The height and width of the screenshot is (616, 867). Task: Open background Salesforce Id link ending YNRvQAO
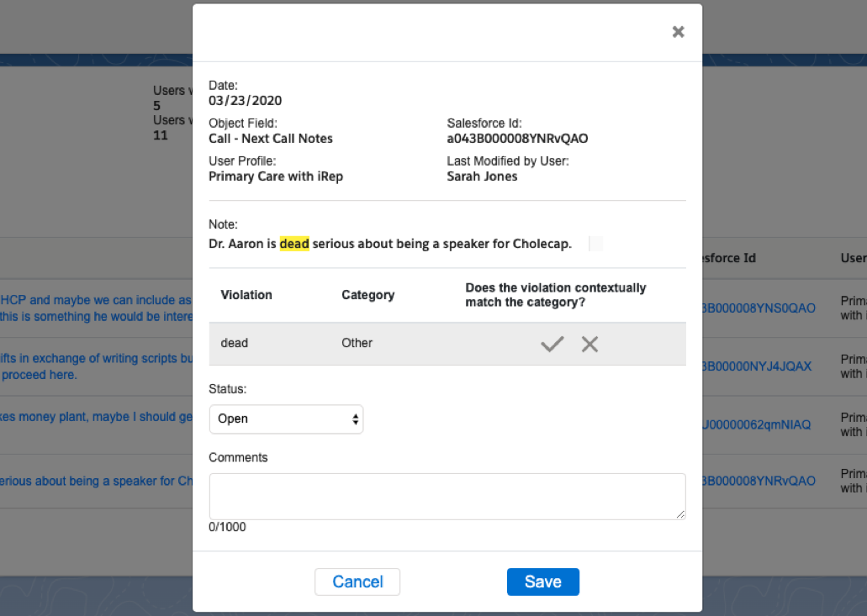(x=759, y=482)
